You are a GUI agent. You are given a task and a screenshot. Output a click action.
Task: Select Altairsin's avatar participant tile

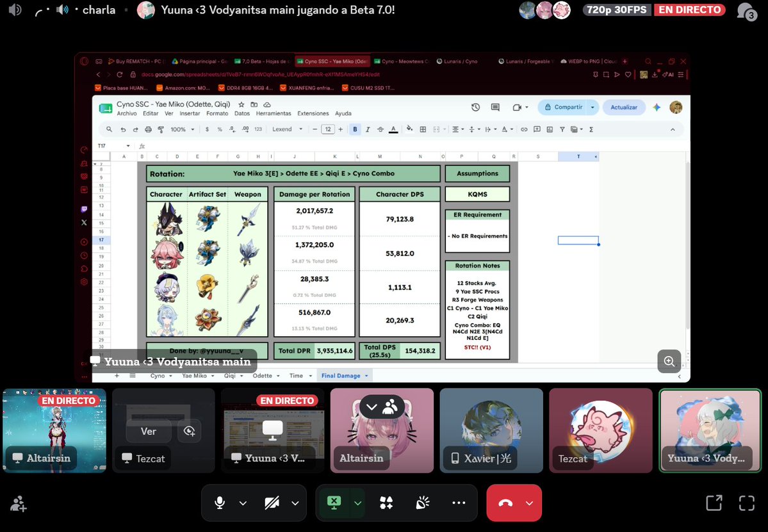(382, 431)
